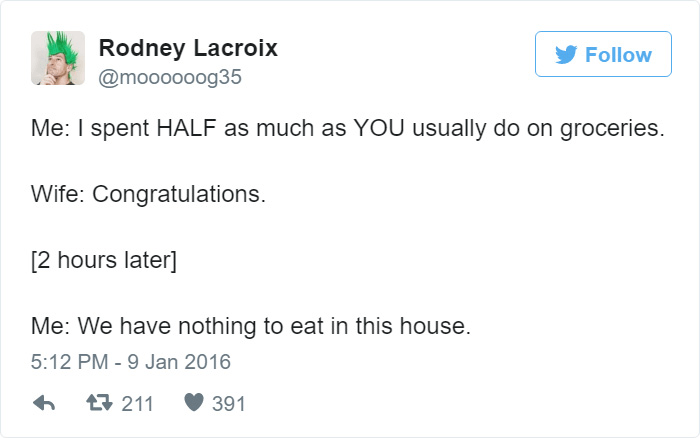Click the 391 likes count
Viewport: 700px width, 438px height.
click(x=229, y=403)
